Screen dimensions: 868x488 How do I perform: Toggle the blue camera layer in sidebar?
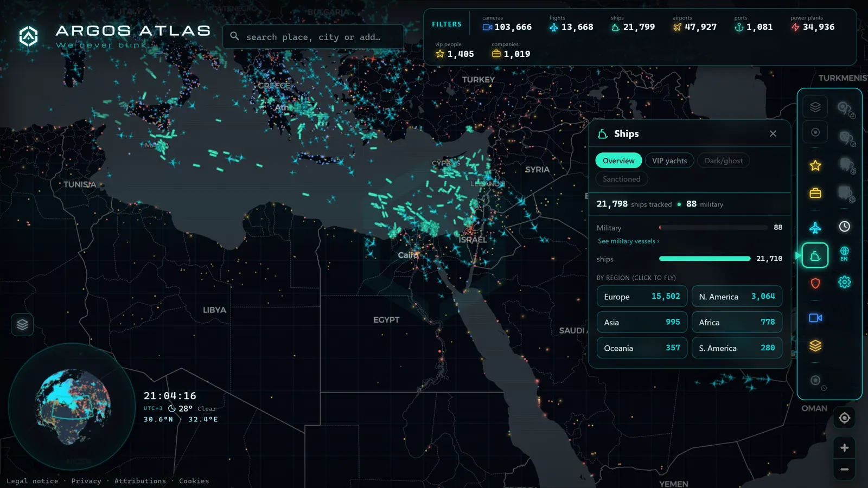(x=815, y=318)
